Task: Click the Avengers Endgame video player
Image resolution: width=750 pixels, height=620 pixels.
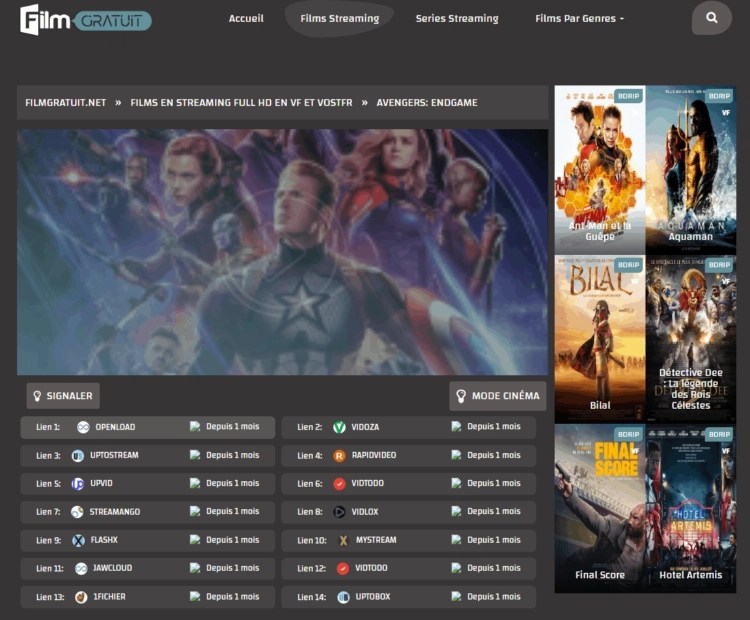Action: coord(282,252)
